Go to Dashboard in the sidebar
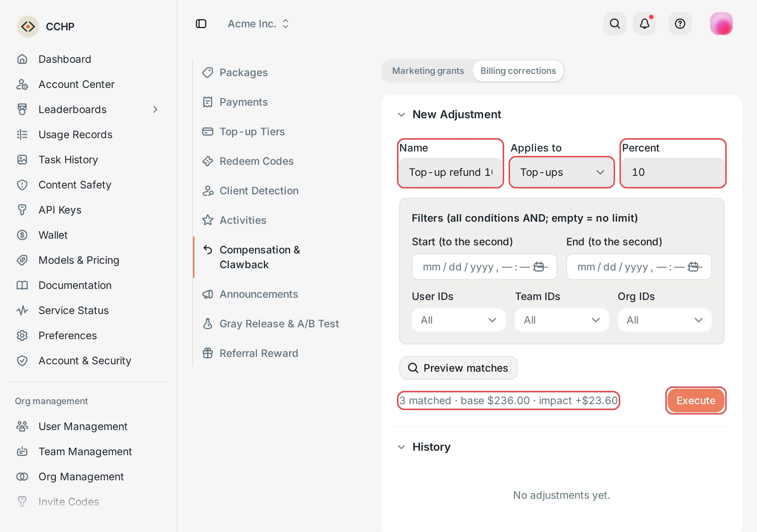Screen dimensions: 757x532 point(89,59)
